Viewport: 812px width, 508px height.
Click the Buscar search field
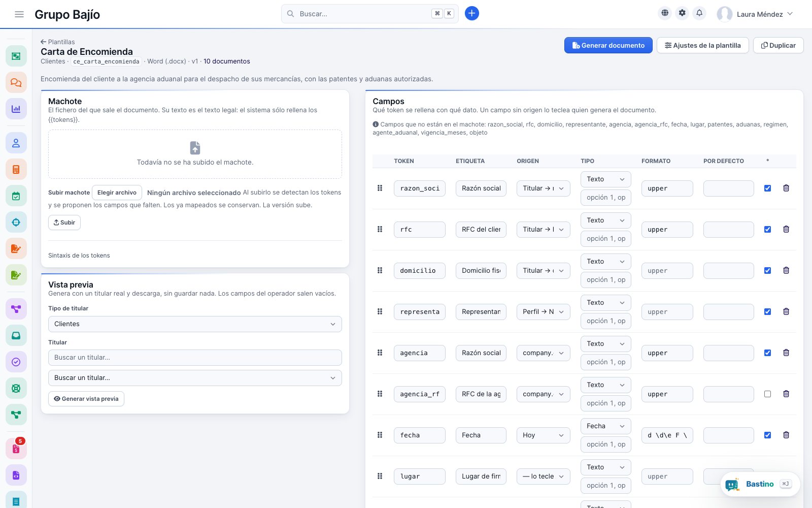pyautogui.click(x=369, y=14)
